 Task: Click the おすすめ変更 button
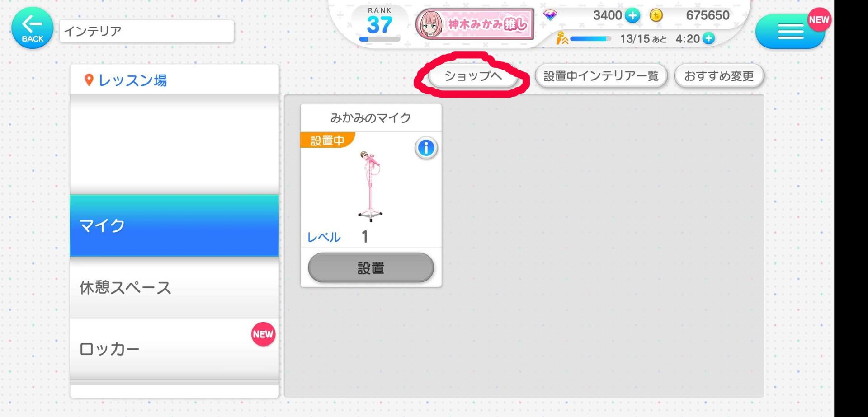719,76
